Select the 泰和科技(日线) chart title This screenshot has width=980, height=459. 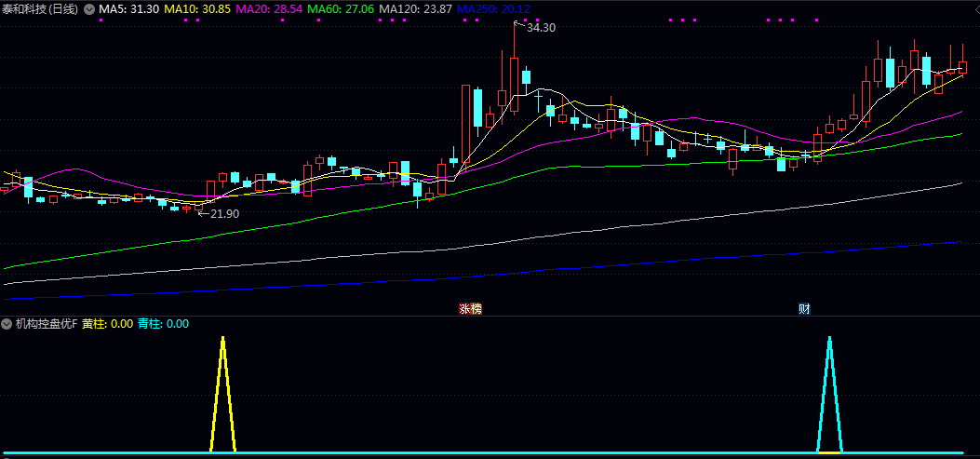[x=40, y=8]
